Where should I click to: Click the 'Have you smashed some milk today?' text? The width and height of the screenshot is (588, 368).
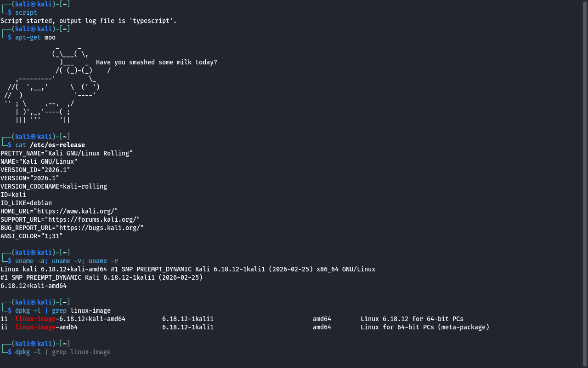pos(156,62)
